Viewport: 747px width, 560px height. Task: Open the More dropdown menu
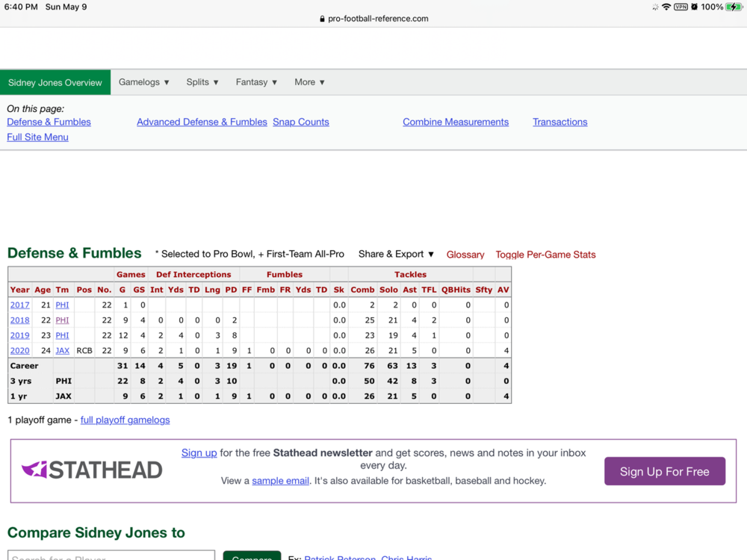point(309,82)
